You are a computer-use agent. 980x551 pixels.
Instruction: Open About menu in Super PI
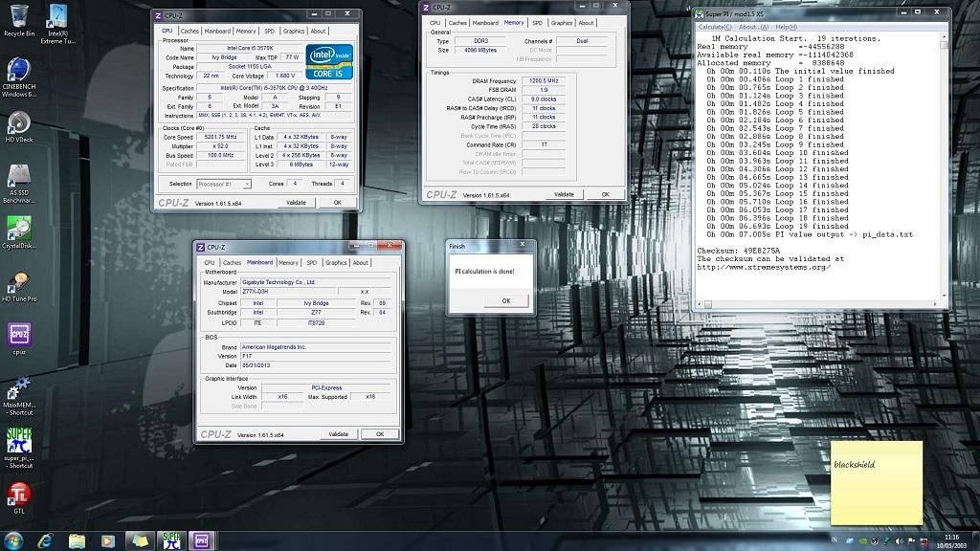point(753,27)
